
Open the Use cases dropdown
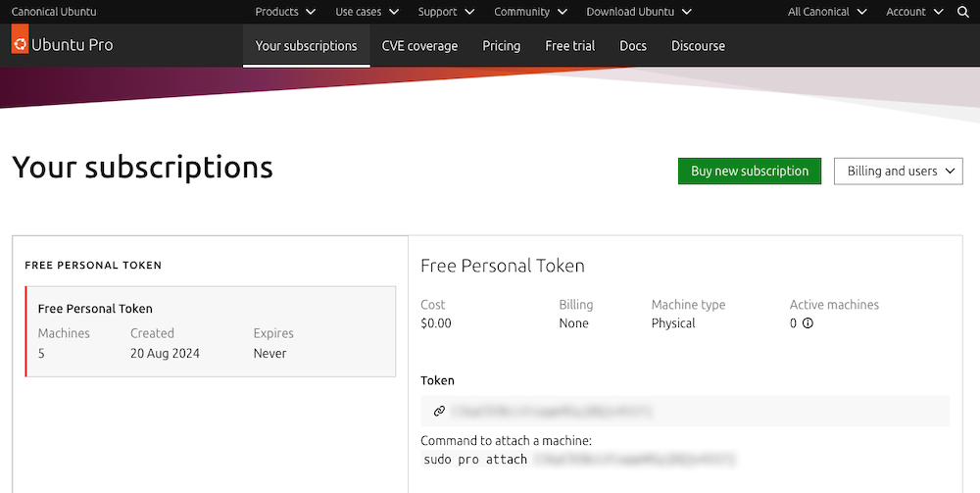pyautogui.click(x=367, y=12)
